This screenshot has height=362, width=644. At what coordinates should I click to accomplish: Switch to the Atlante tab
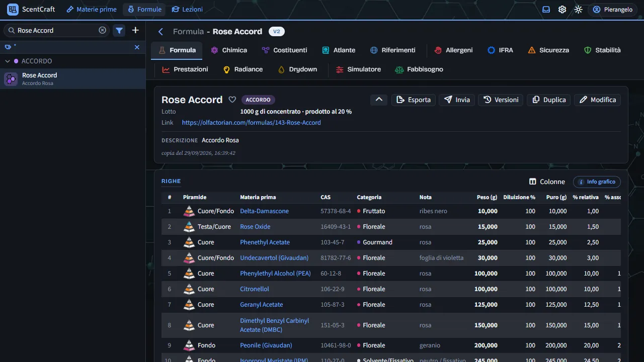[339, 50]
